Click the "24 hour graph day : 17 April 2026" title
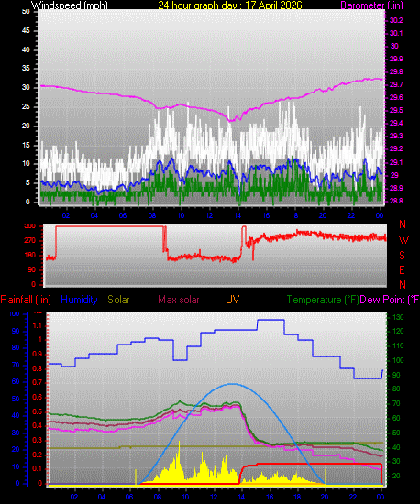Image resolution: width=420 pixels, height=504 pixels. [x=230, y=5]
